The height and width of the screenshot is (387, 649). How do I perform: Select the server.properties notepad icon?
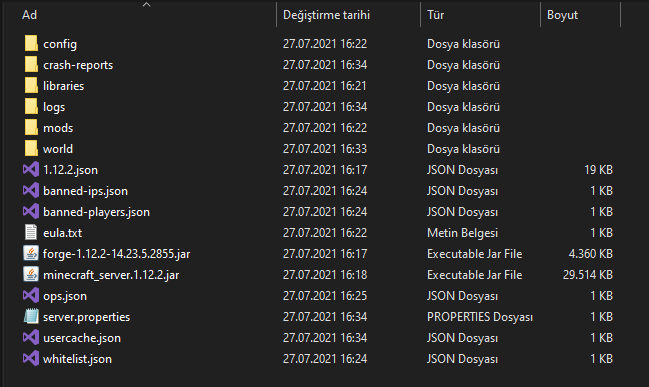pyautogui.click(x=31, y=317)
